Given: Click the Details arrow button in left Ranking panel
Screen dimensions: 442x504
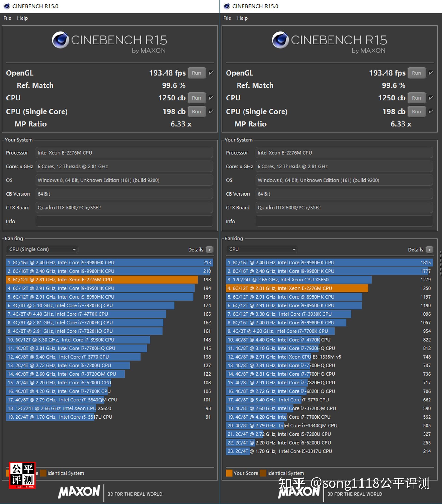Looking at the screenshot, I should click(209, 249).
